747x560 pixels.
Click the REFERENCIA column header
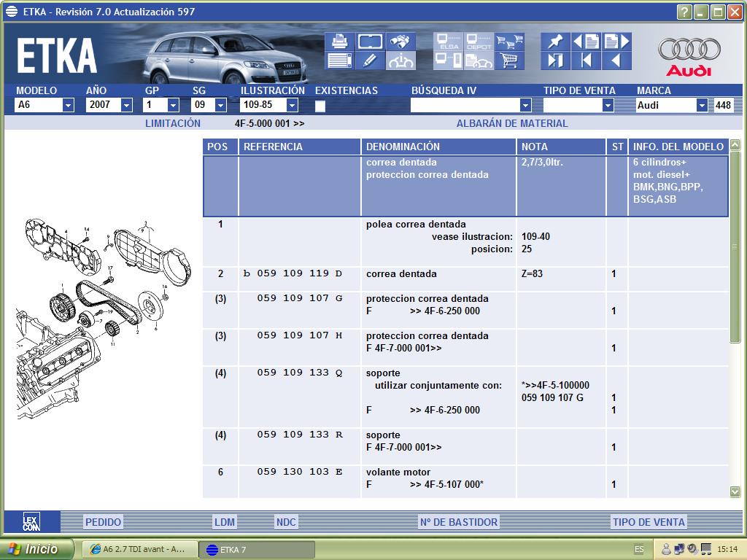pyautogui.click(x=300, y=147)
